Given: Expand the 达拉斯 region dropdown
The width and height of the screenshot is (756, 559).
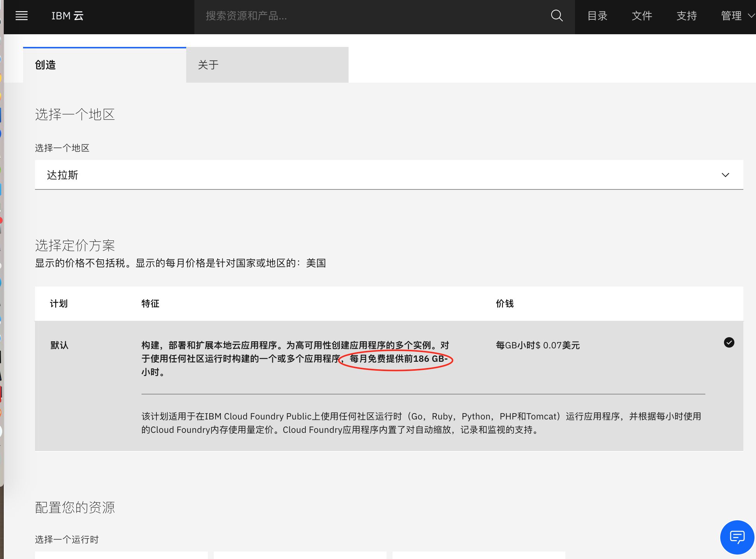Looking at the screenshot, I should point(389,175).
